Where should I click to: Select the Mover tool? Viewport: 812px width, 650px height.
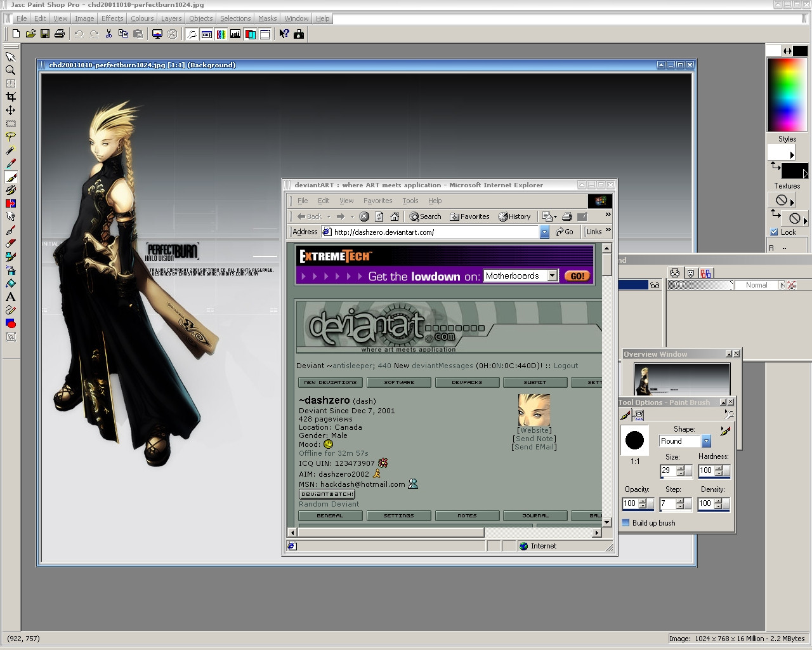(11, 110)
